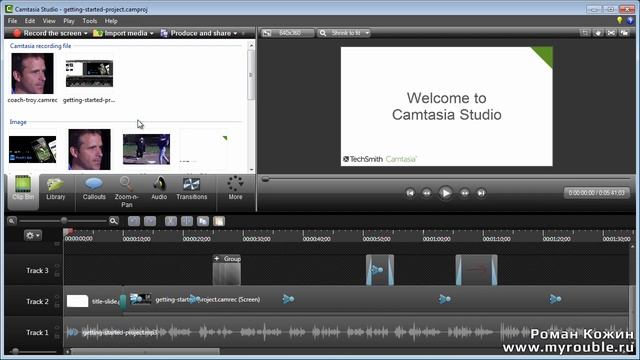Open the Play menu
This screenshot has height=360, width=640.
69,21
